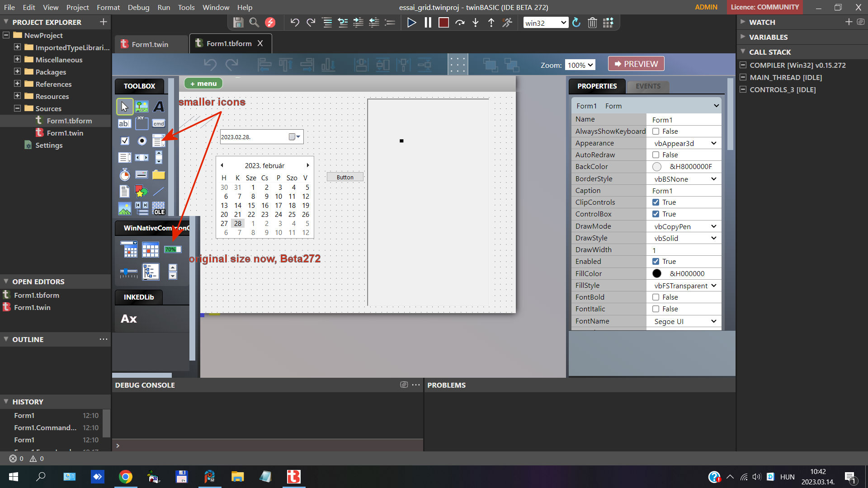Choose the Shape control icon
Viewport: 868px width, 488px height.
coord(142,191)
